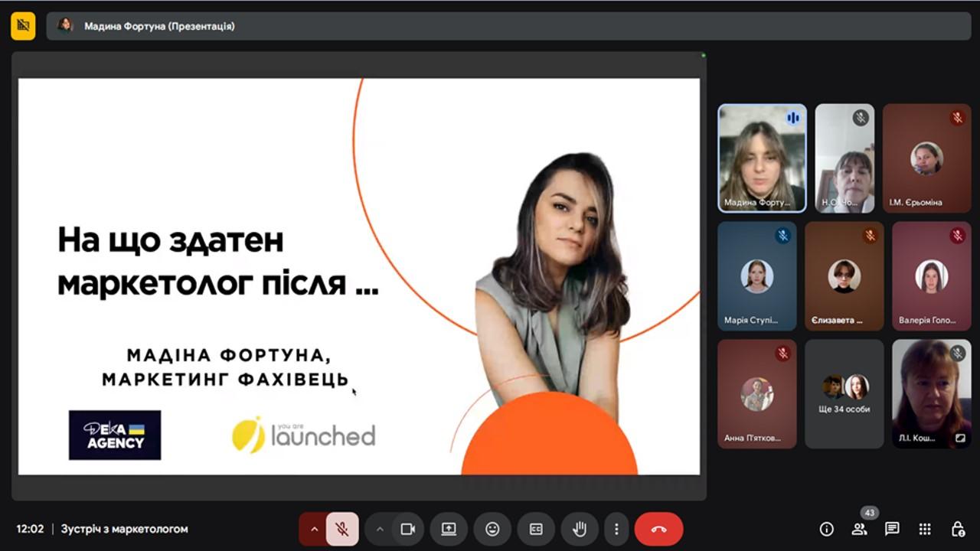Screen dimensions: 980x551
Task: Click muted mic icon on Анна П'ятков tile
Action: (x=782, y=354)
